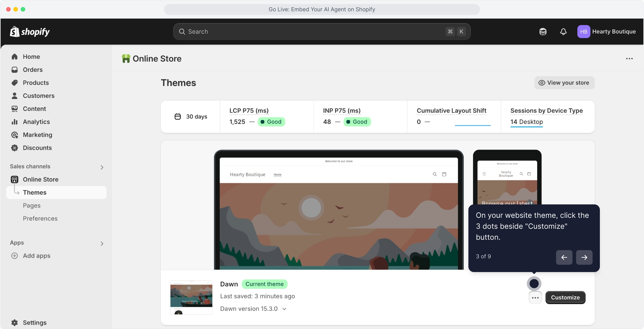Open the Sidekick assistant icon
This screenshot has height=329, width=644.
pyautogui.click(x=543, y=32)
